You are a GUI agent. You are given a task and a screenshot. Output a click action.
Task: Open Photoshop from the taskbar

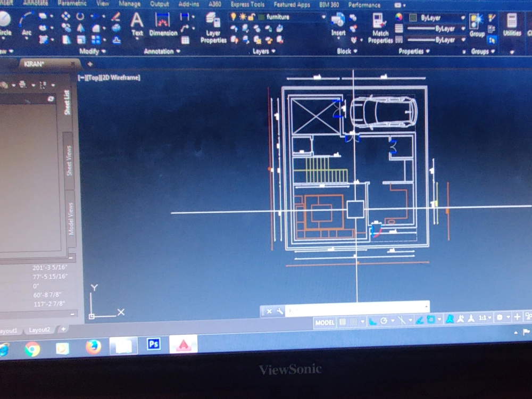point(154,344)
